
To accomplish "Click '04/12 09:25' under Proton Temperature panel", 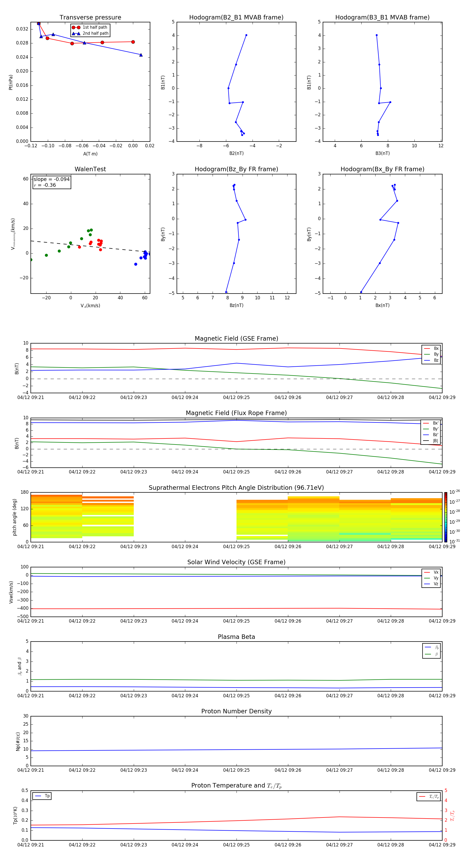I will click(x=236, y=845).
